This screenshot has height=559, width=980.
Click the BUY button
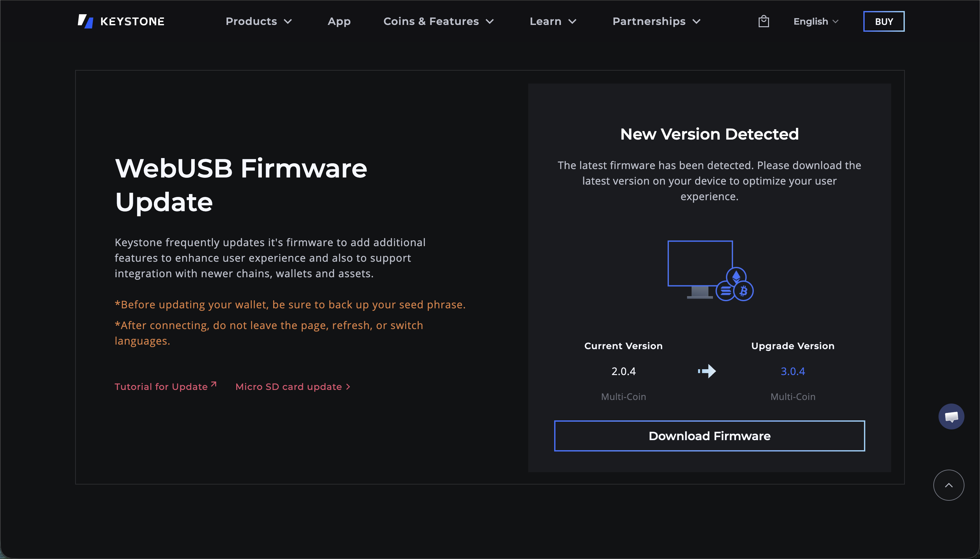pos(883,21)
